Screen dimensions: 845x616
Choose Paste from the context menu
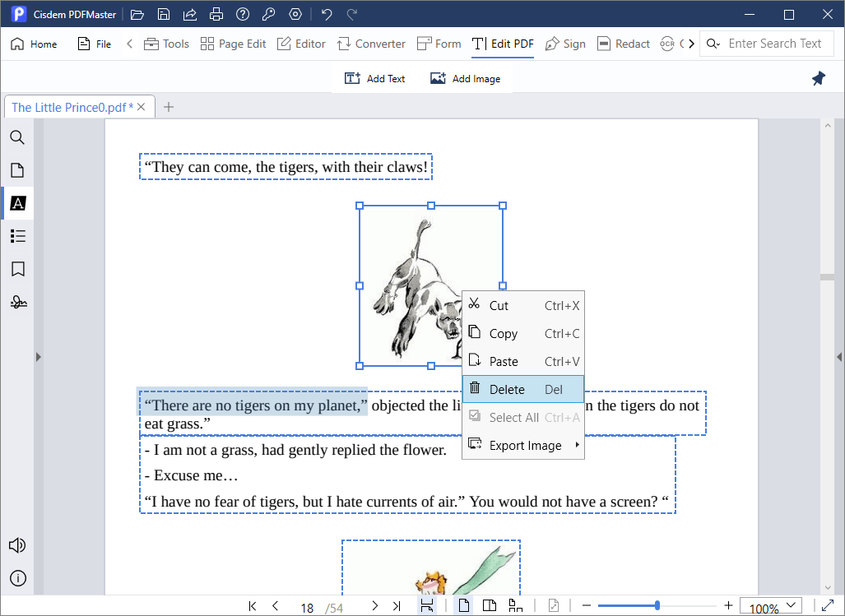tap(523, 361)
